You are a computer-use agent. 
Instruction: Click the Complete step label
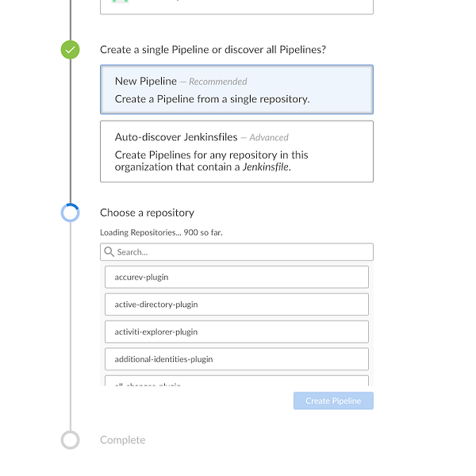pyautogui.click(x=123, y=440)
